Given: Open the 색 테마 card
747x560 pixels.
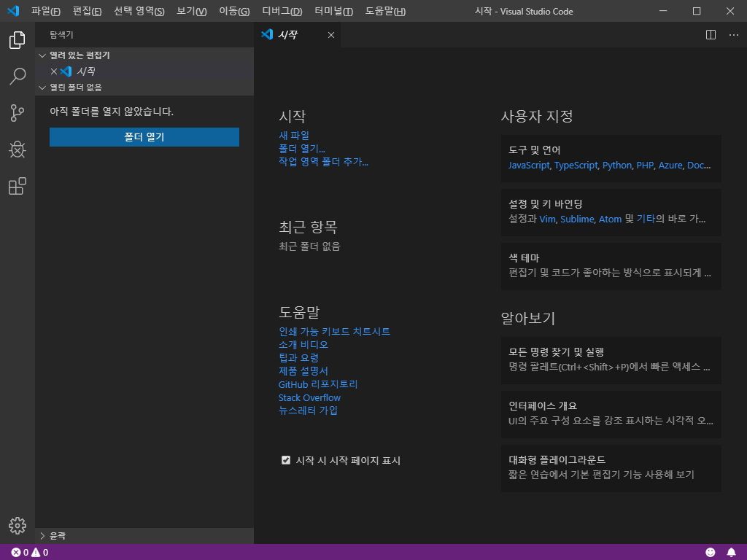Looking at the screenshot, I should coord(611,266).
